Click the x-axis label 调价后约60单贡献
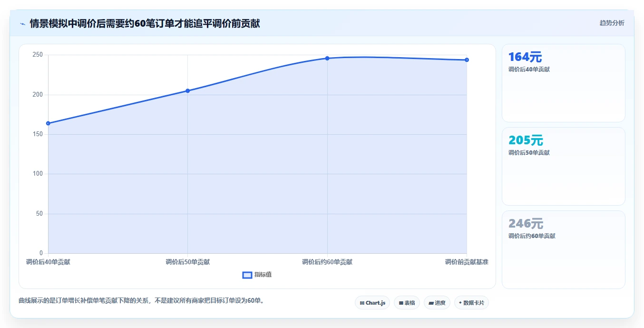This screenshot has height=328, width=644. coord(327,262)
